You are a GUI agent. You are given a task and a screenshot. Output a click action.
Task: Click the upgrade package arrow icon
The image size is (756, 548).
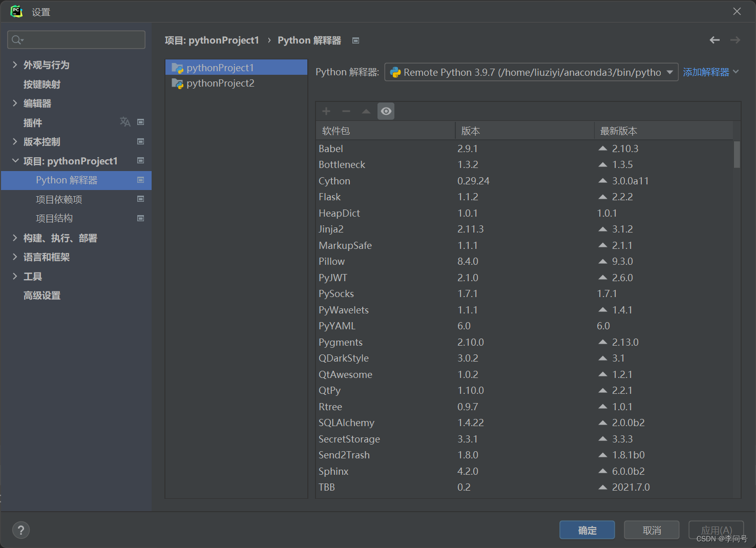click(x=366, y=111)
